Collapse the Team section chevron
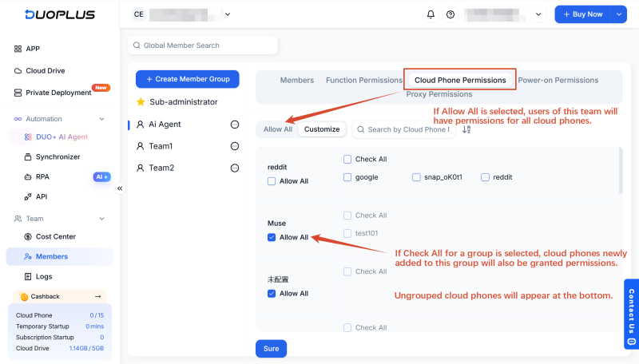The height and width of the screenshot is (364, 639). click(x=102, y=219)
